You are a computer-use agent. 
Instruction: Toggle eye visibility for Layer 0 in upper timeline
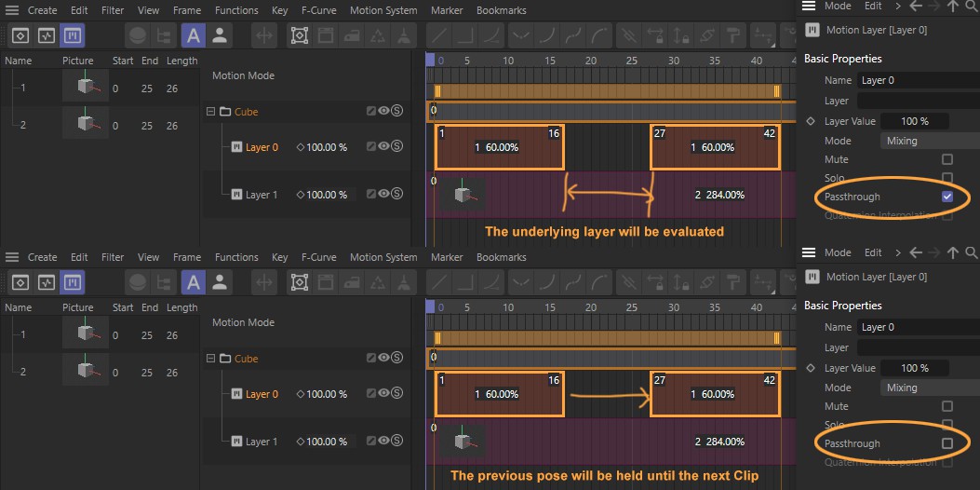tap(383, 146)
